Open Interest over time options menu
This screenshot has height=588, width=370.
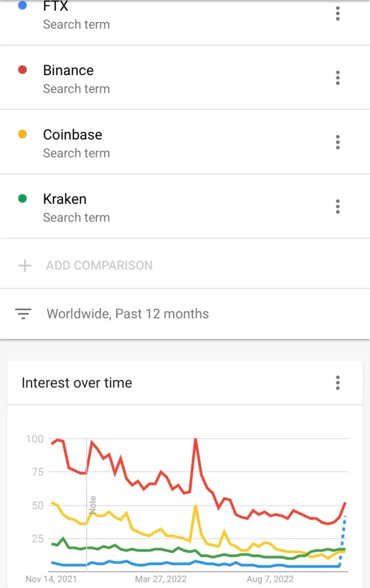pyautogui.click(x=337, y=383)
